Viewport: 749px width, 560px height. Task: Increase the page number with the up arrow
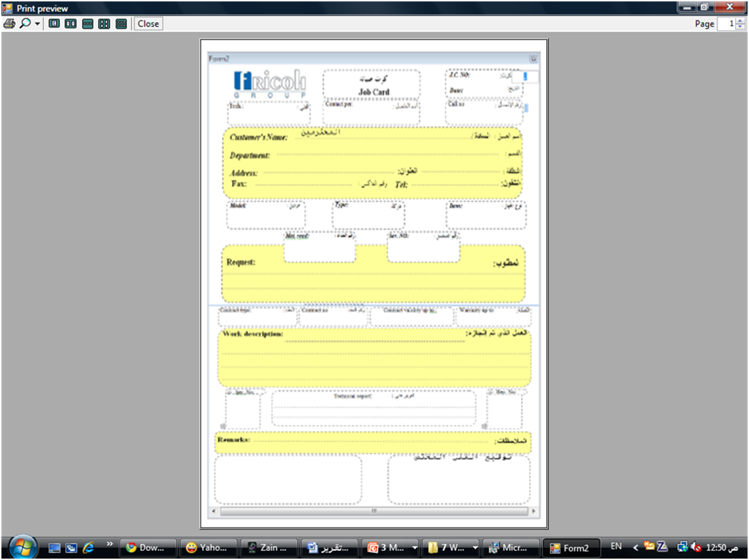point(740,21)
